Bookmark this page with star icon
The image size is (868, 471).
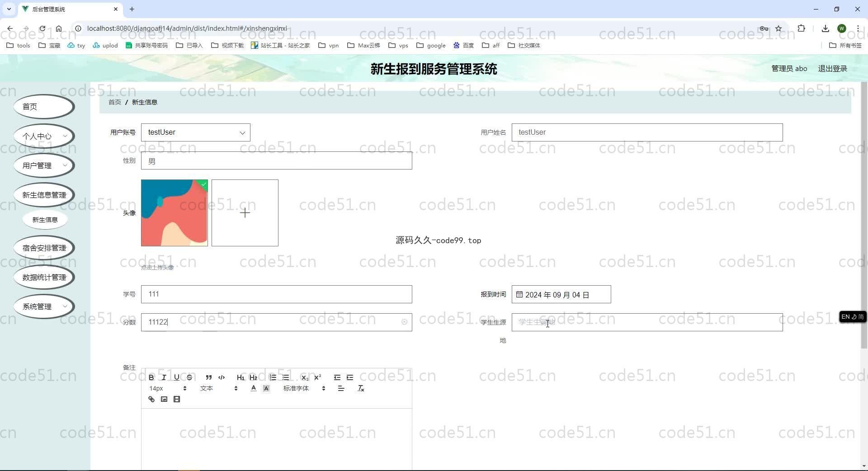click(x=778, y=28)
